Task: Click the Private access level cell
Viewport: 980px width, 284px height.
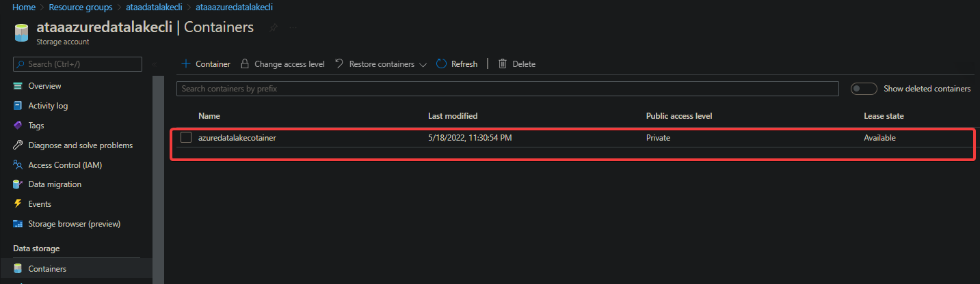Action: (x=659, y=137)
